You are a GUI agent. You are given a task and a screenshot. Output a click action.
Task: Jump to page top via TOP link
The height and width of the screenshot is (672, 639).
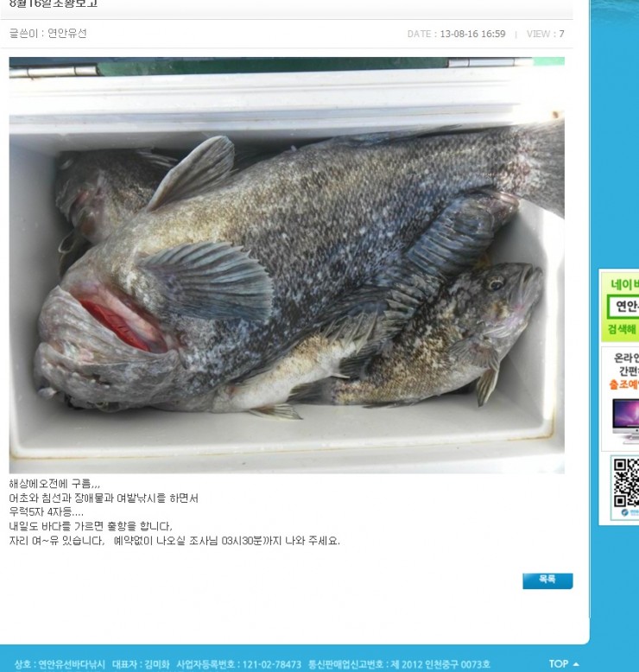[559, 664]
